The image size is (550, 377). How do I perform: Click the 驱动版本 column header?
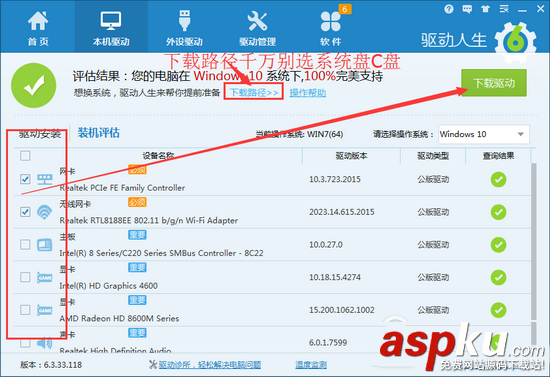tap(351, 156)
